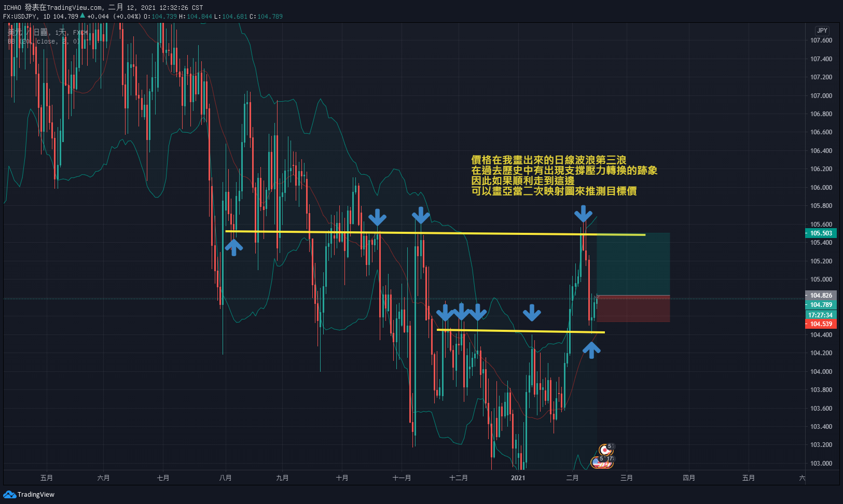Open the Japan flag economic event marker

(605, 450)
